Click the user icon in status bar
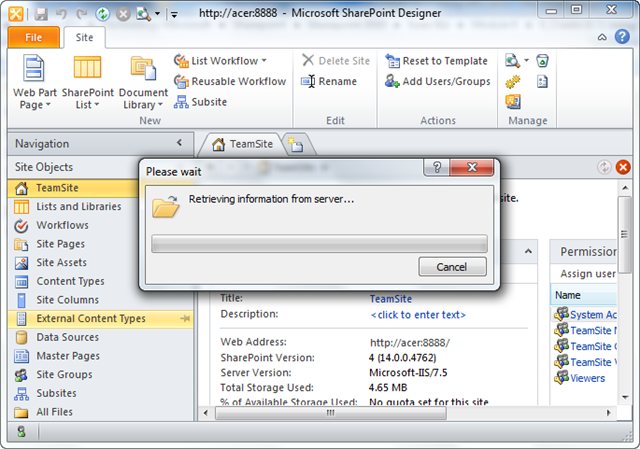Screen dimensions: 640x449 point(21,431)
